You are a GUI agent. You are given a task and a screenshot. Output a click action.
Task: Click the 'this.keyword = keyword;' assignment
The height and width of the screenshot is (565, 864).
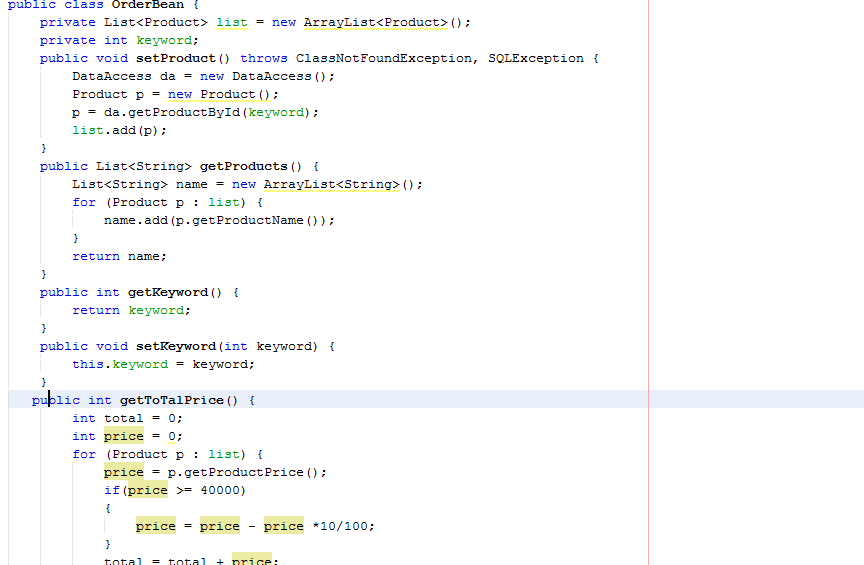[x=163, y=364]
